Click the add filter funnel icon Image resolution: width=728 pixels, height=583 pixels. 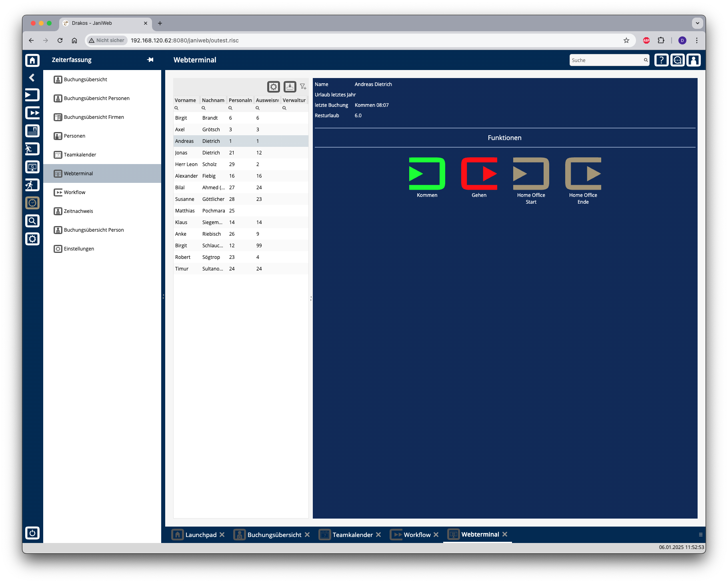pos(303,87)
